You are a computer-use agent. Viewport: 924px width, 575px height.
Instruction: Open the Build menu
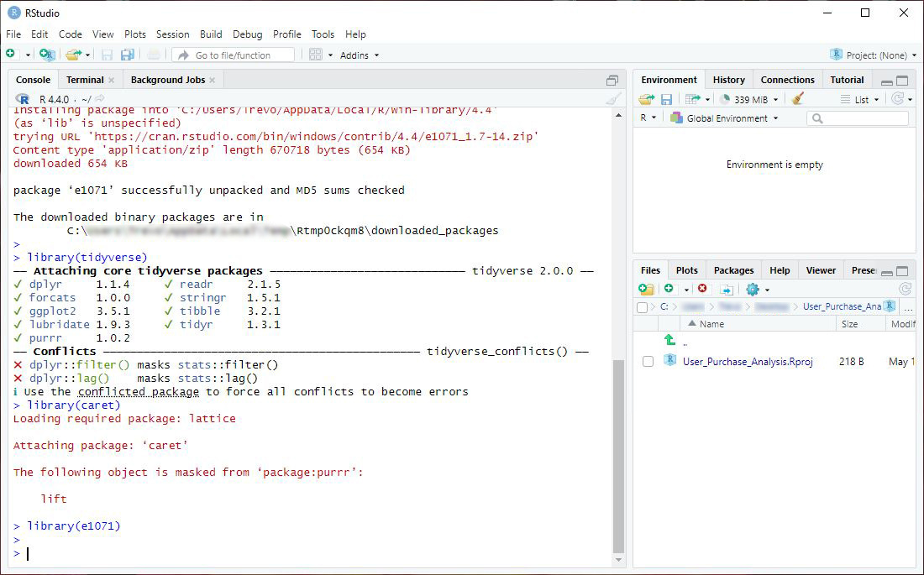211,34
